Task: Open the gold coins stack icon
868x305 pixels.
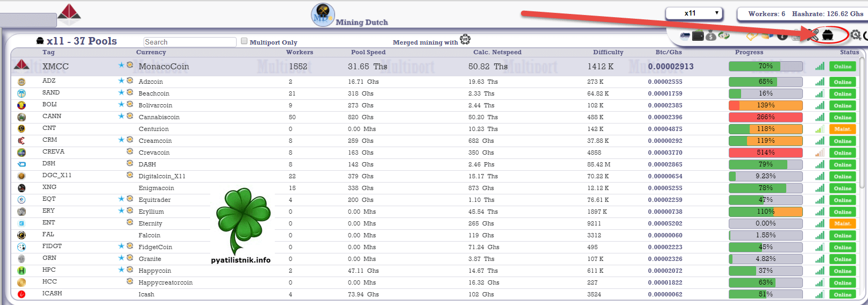Action: 767,35
